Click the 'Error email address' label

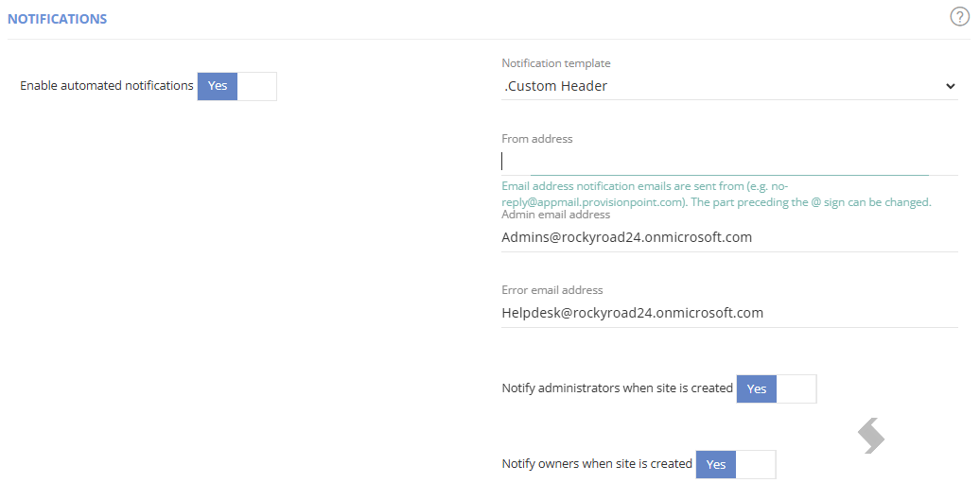[x=551, y=289]
